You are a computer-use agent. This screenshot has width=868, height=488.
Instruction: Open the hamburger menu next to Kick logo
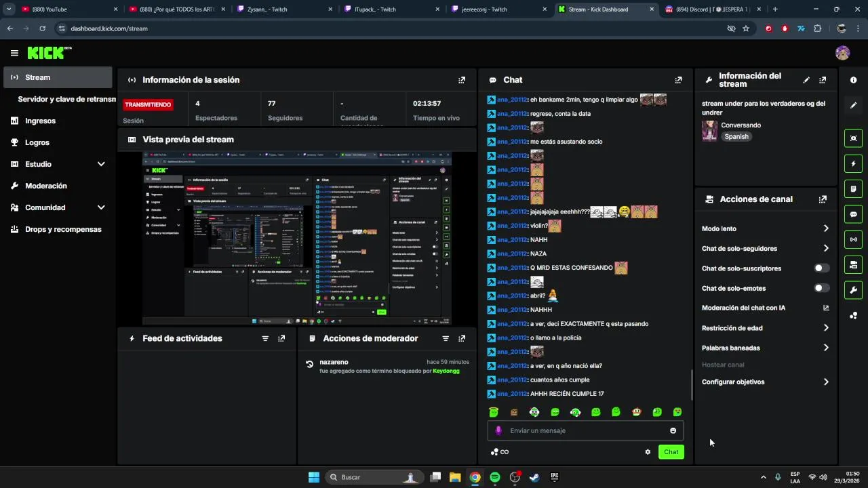[14, 53]
